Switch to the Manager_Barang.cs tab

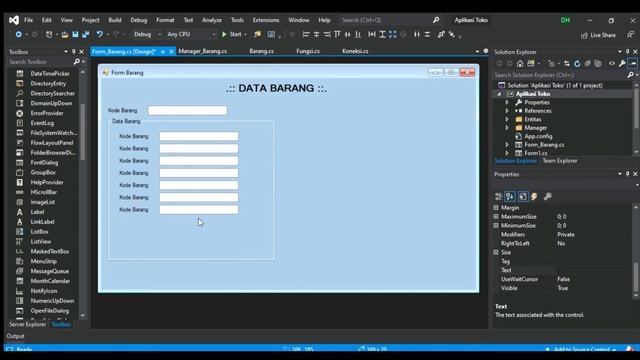click(x=202, y=51)
